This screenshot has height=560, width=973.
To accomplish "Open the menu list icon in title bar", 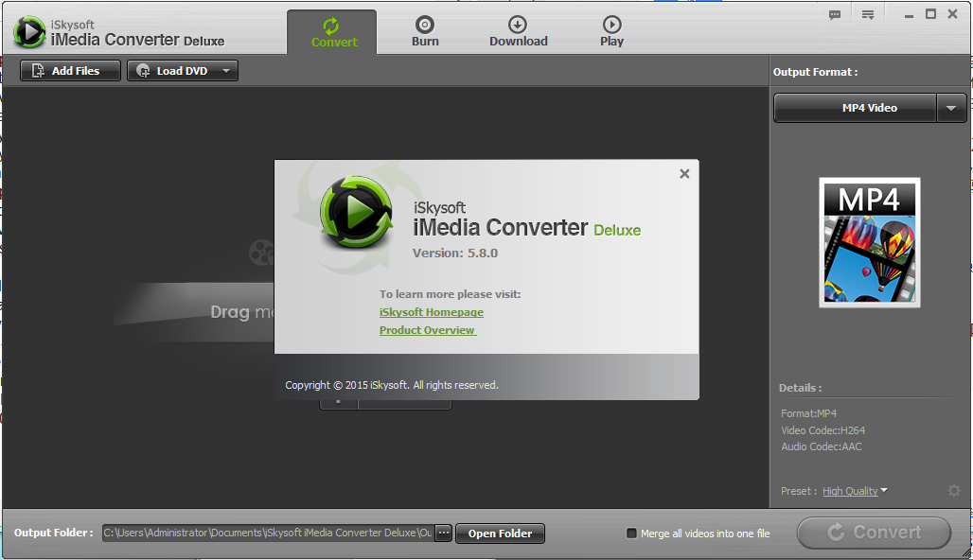I will pyautogui.click(x=868, y=14).
